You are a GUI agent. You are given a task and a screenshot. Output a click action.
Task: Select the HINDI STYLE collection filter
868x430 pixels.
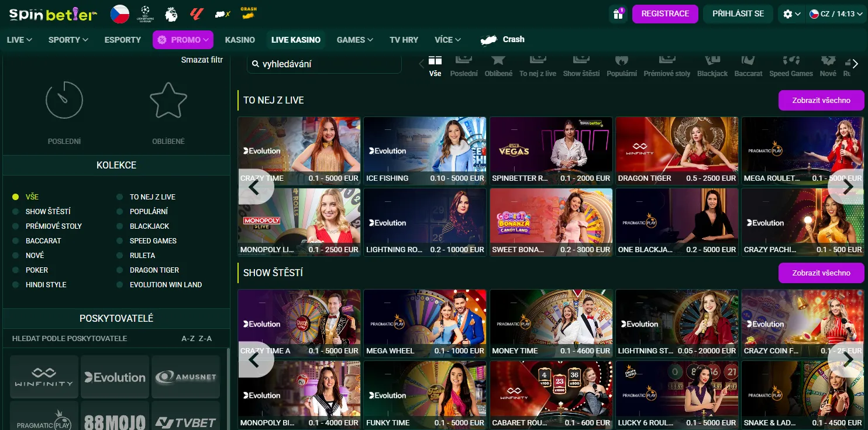[x=39, y=285]
